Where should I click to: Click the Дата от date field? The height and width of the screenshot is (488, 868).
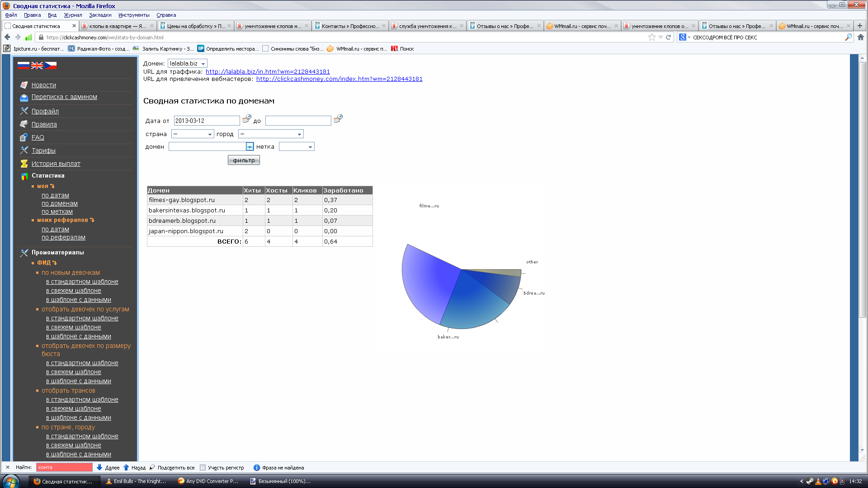tap(207, 121)
